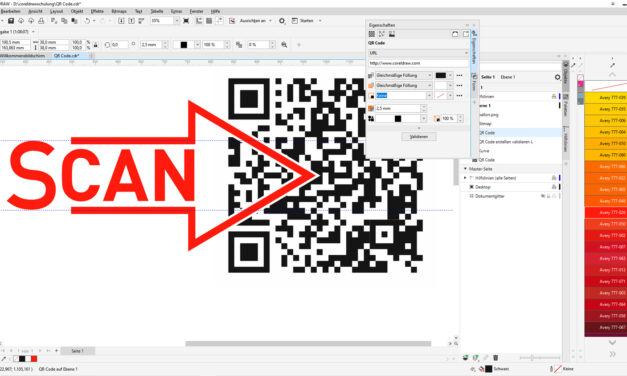Click the URL field with http://www.coreldraw.com
The width and height of the screenshot is (627, 376).
(418, 63)
